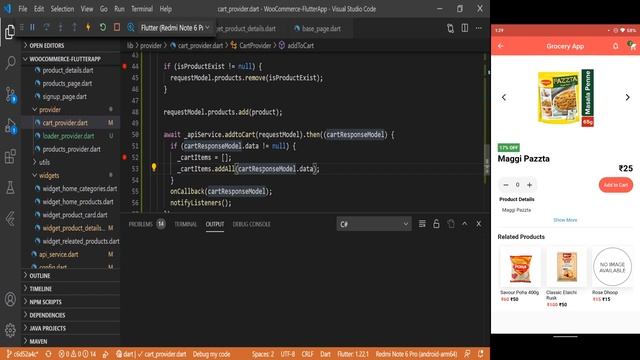This screenshot has width=640, height=360.
Task: Tap the Show More link
Action: [x=565, y=220]
